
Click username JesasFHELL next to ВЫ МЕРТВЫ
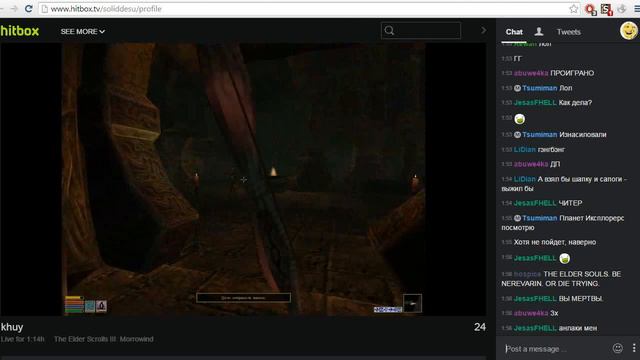(535, 299)
